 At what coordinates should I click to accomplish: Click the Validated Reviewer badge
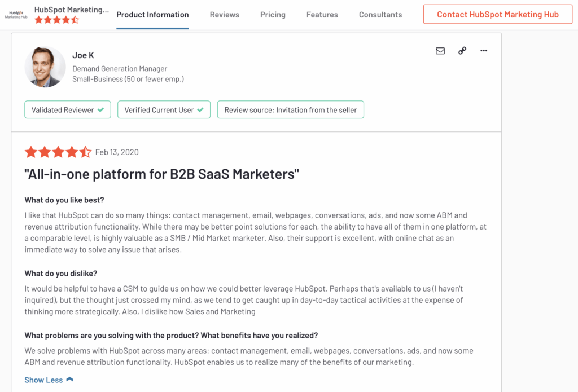[68, 110]
